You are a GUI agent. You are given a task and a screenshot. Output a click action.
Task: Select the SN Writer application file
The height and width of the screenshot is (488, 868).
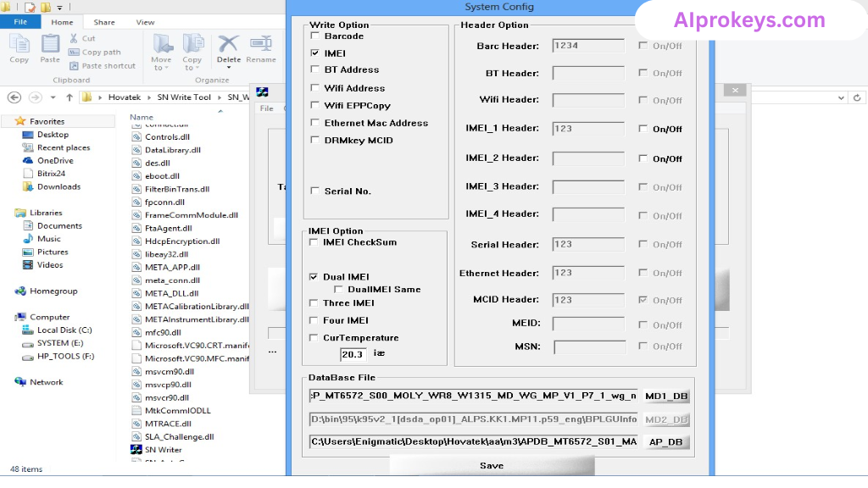coord(163,450)
